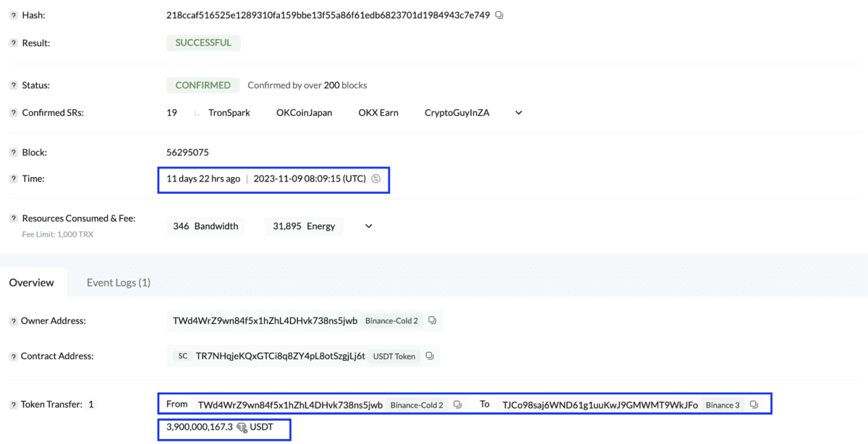Copy the Owner Address Binance-Cold 2

point(432,320)
